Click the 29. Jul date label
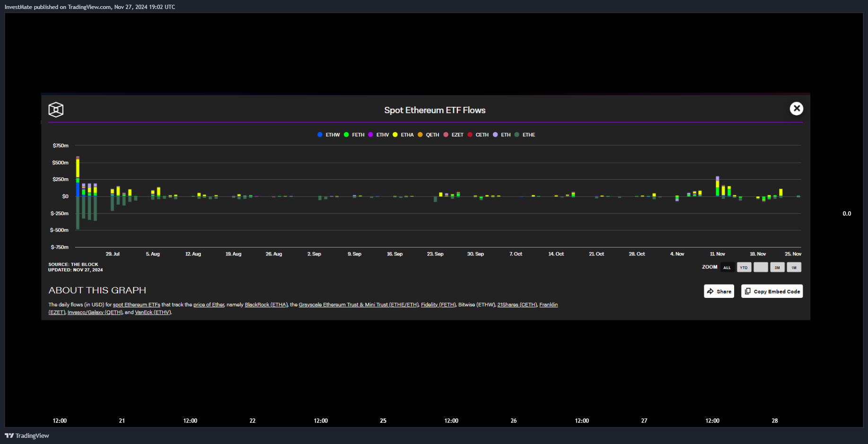This screenshot has width=868, height=444. 113,254
